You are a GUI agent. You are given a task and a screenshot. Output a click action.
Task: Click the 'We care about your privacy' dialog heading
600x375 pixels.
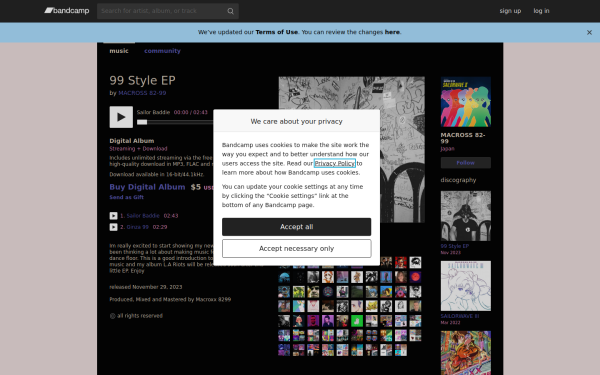297,121
